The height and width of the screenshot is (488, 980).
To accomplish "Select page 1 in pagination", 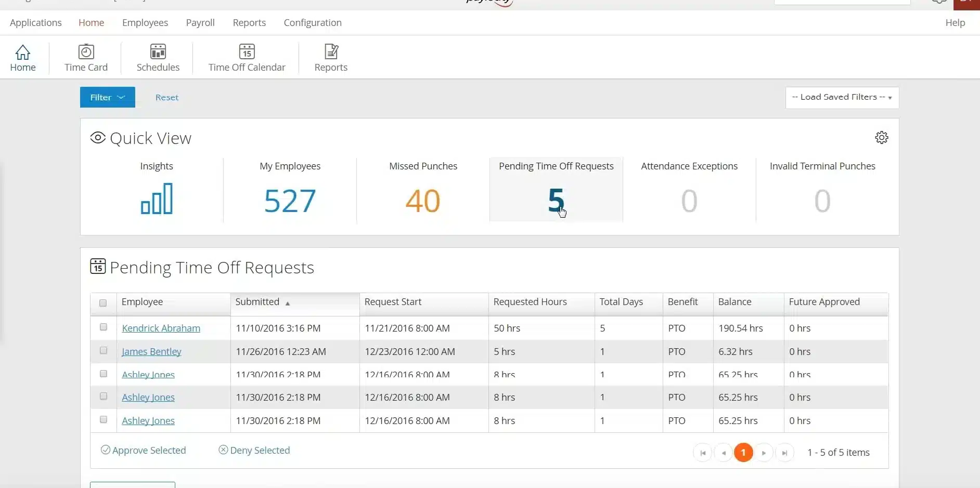I will pos(743,453).
